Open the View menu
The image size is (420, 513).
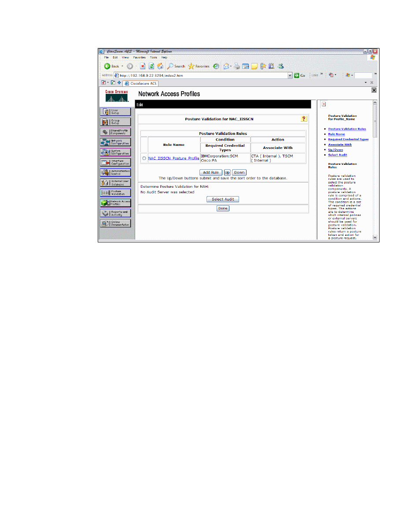pos(125,58)
